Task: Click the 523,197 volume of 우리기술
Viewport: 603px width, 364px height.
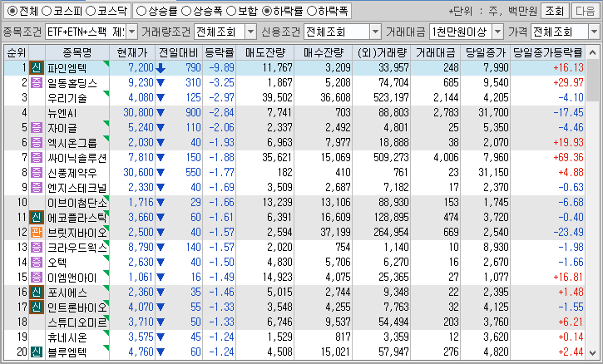Action: 391,97
